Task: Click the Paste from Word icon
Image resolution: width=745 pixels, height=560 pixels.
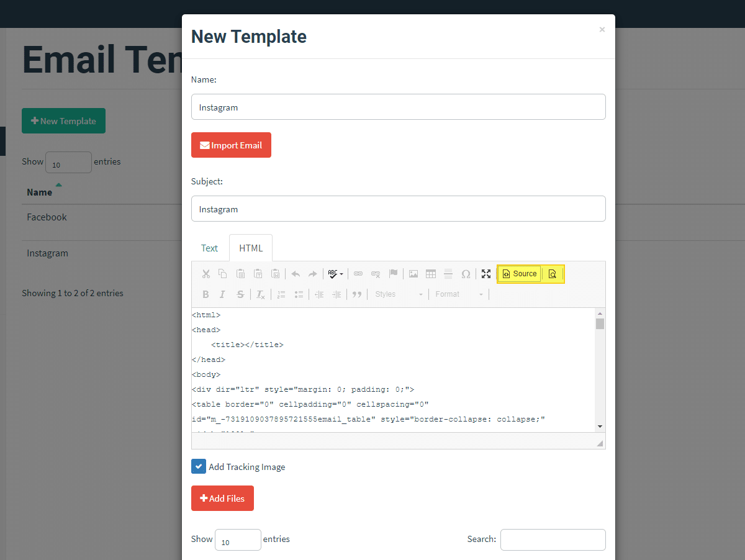Action: [276, 274]
